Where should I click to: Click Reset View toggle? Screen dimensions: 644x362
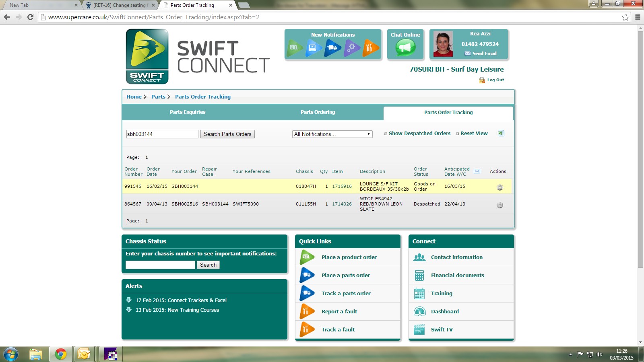point(472,134)
